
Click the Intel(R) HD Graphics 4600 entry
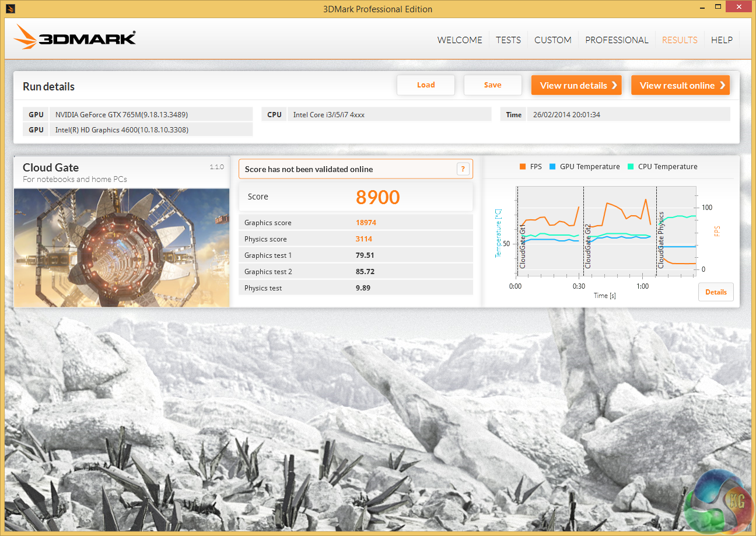[x=122, y=130]
